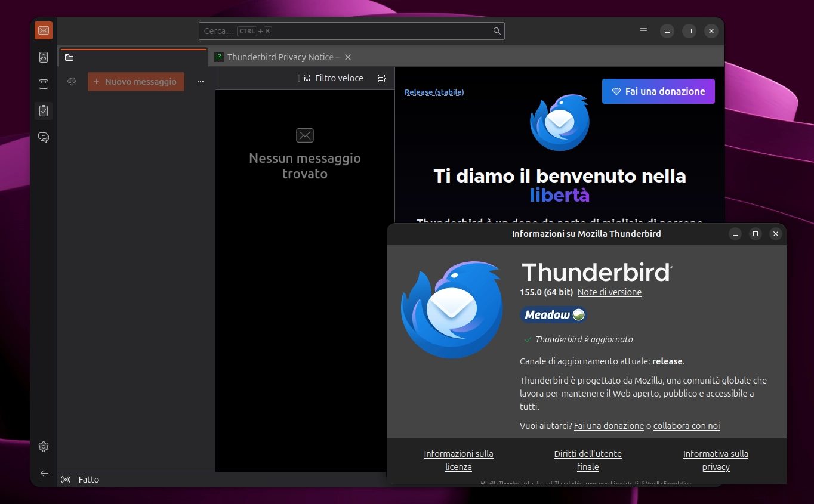814x504 pixels.
Task: Open the Chat sidebar icon
Action: 44,137
